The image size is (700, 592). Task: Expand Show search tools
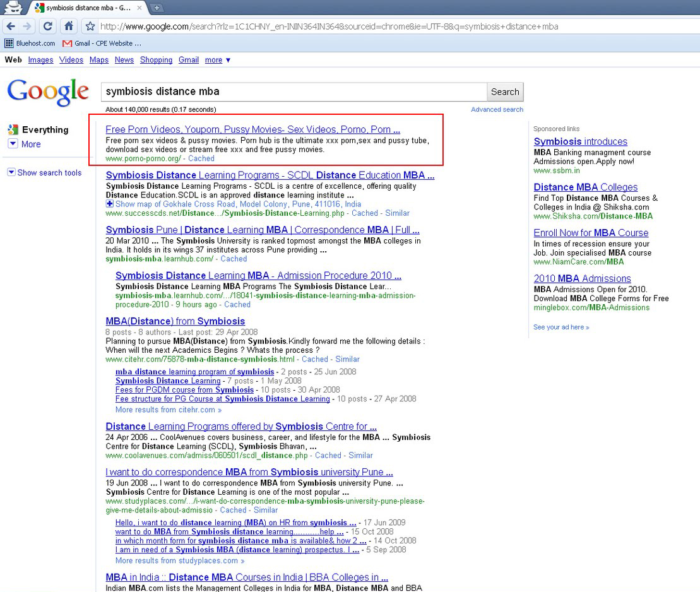coord(45,173)
